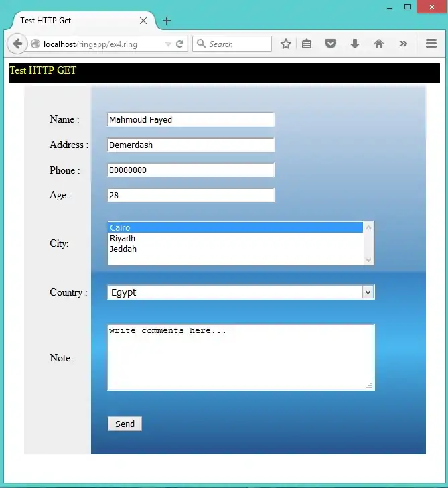448x488 pixels.
Task: Bookmark this page with the star icon
Action: 286,44
